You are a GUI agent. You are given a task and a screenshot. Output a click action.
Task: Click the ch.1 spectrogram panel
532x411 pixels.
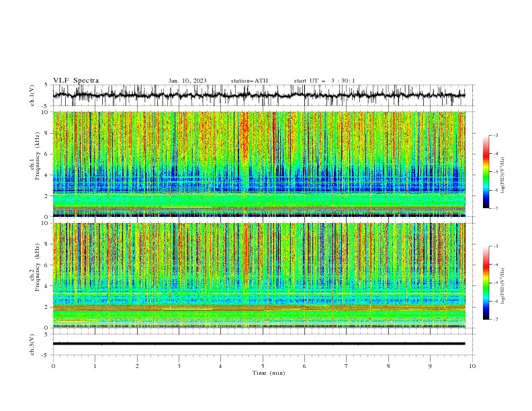[x=259, y=164]
